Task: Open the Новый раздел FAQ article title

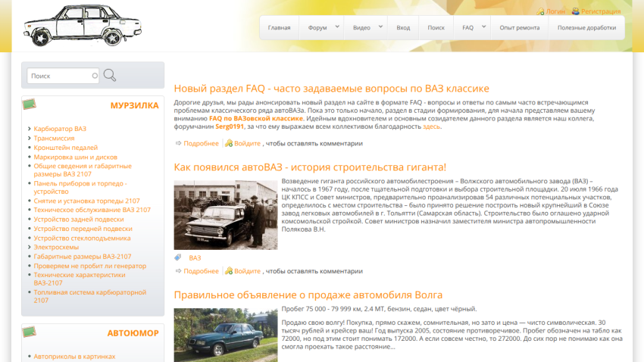Action: point(331,89)
